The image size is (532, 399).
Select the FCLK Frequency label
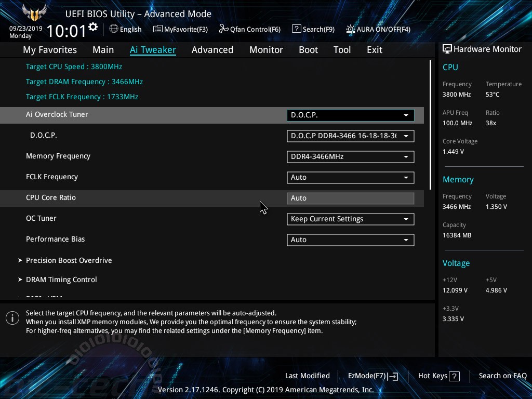(52, 177)
